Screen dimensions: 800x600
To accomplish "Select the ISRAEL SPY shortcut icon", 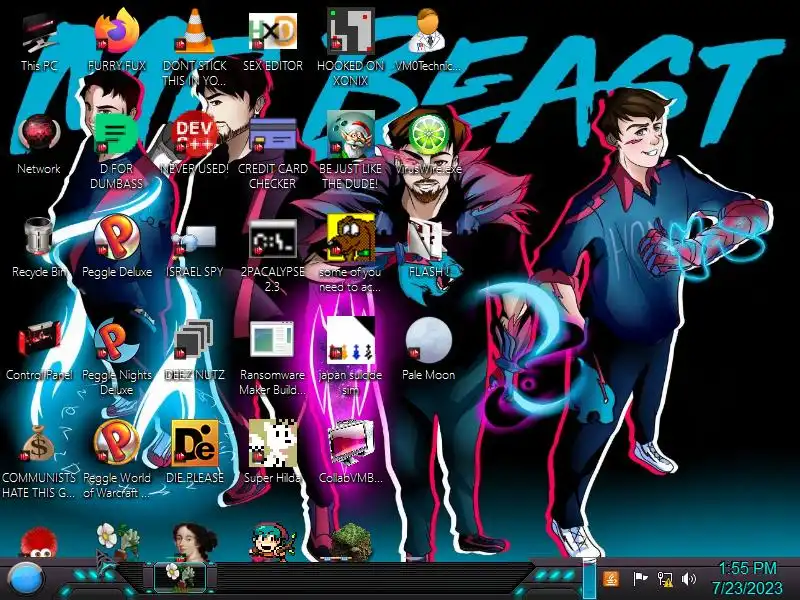I will (194, 240).
